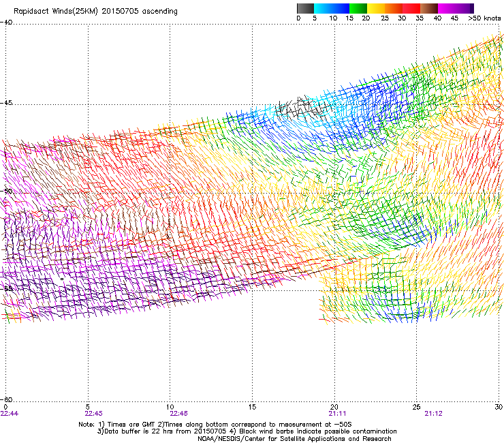Click the NOAA/NESDIS credit line
The width and height of the screenshot is (504, 443).
coord(294,439)
